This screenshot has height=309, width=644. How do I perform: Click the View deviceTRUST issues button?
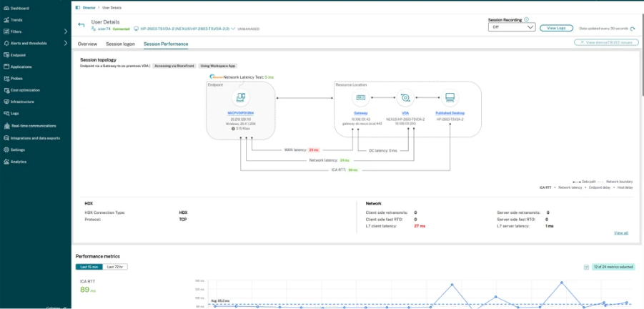click(607, 42)
